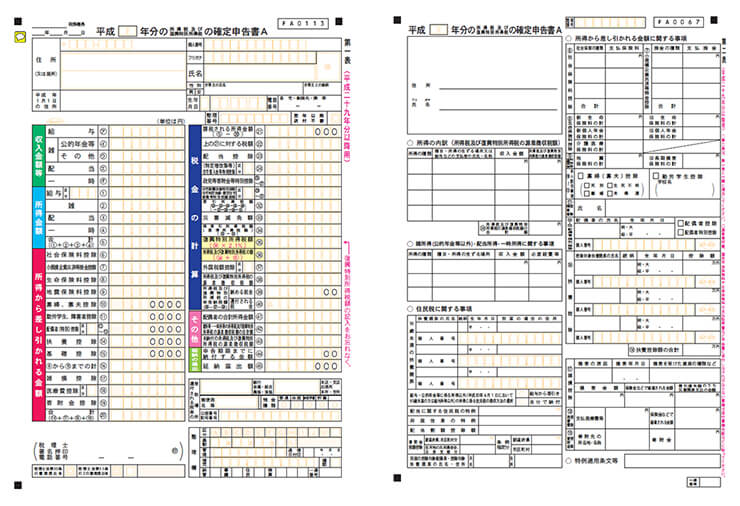Check the 配偶者控除 checkbox

click(x=681, y=223)
